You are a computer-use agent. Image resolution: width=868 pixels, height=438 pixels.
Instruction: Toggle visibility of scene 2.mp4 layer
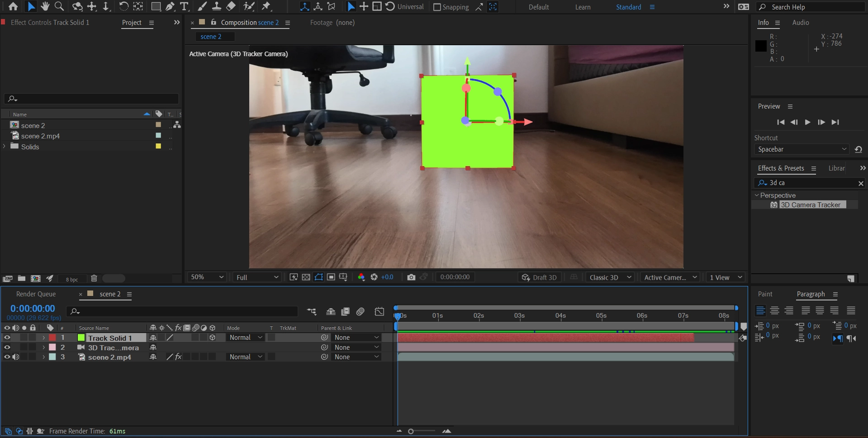click(7, 357)
